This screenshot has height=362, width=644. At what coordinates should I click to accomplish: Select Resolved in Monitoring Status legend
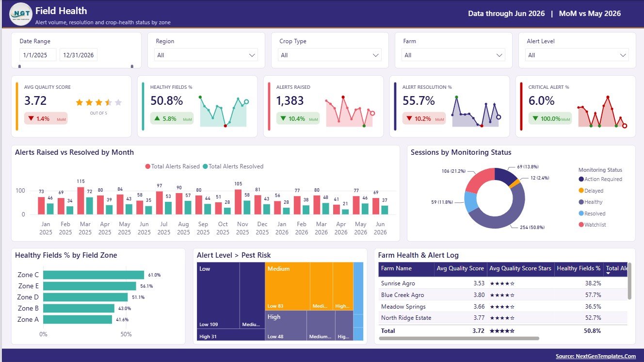(592, 214)
